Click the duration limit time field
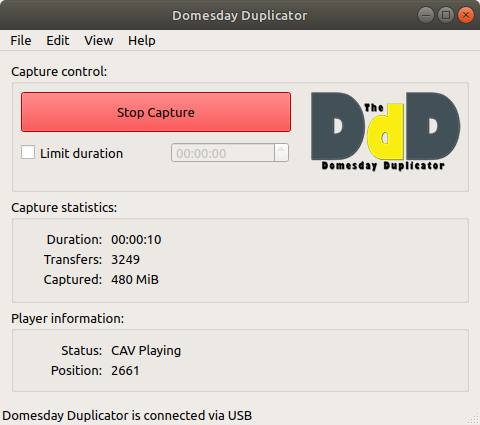Image resolution: width=480 pixels, height=425 pixels. point(223,153)
